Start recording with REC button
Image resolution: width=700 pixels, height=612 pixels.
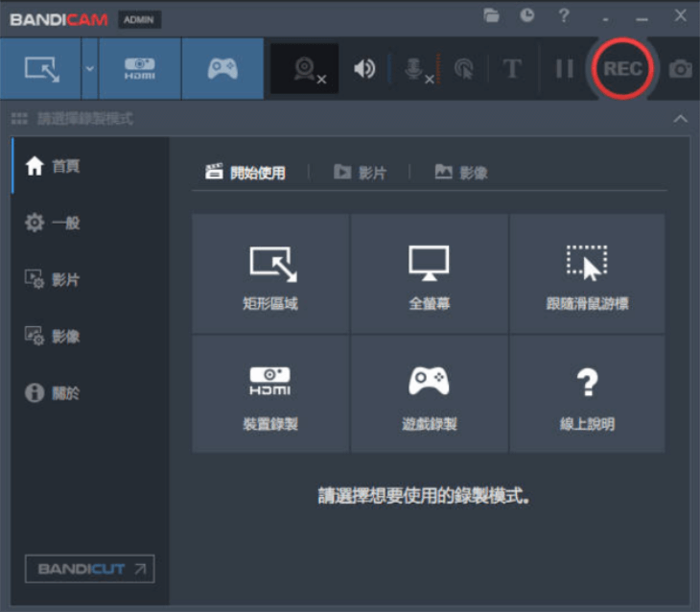click(x=622, y=69)
